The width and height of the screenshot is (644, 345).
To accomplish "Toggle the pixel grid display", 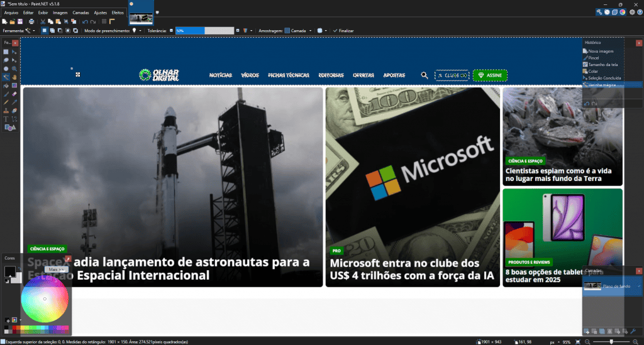I will 104,21.
